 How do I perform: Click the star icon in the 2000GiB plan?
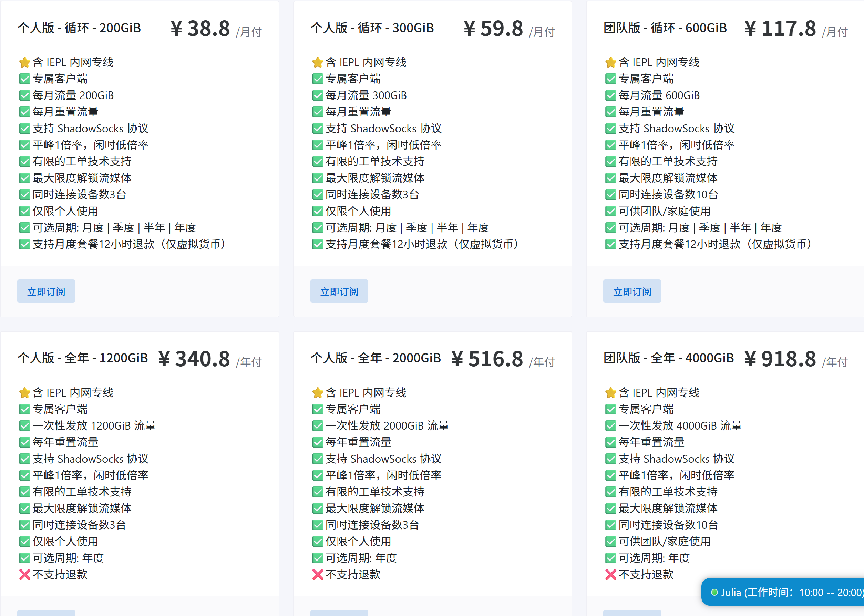click(318, 393)
